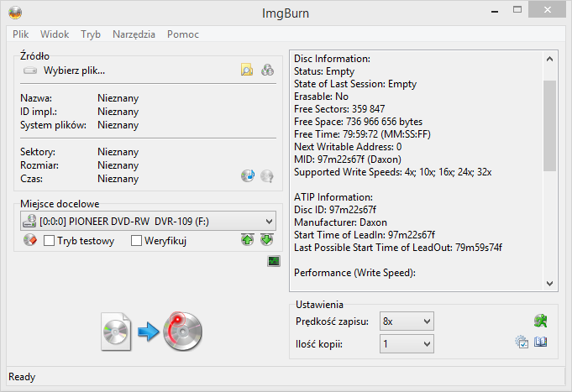Open the Pomoc menu
The width and height of the screenshot is (572, 392).
point(183,34)
